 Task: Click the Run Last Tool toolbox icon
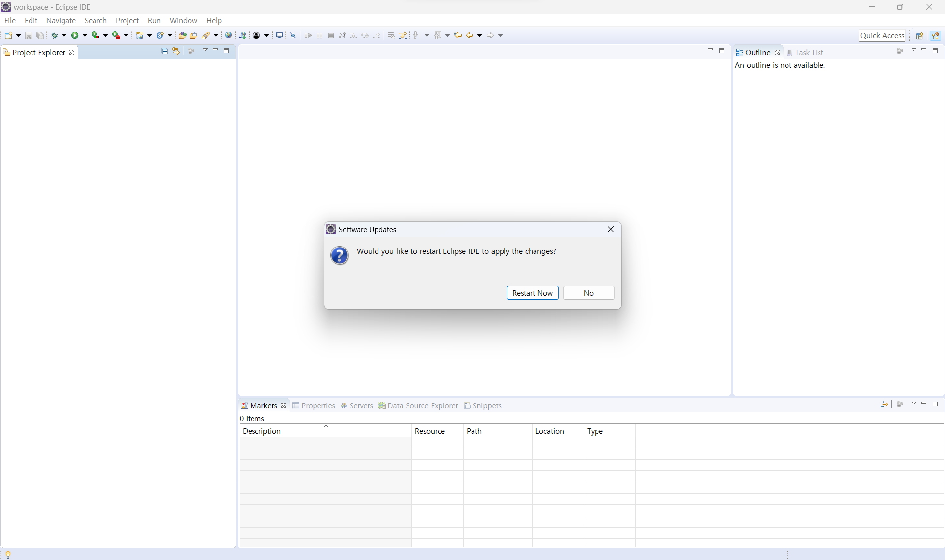point(116,35)
